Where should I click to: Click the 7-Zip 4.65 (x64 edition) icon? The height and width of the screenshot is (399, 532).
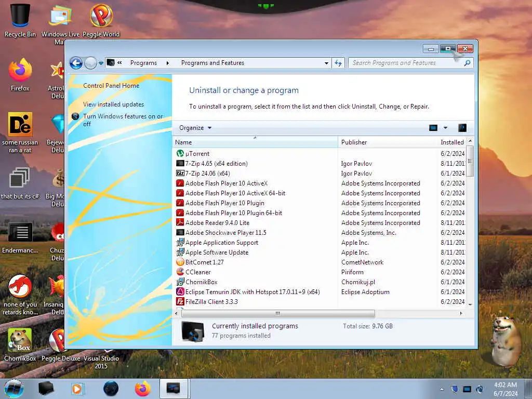(x=180, y=164)
